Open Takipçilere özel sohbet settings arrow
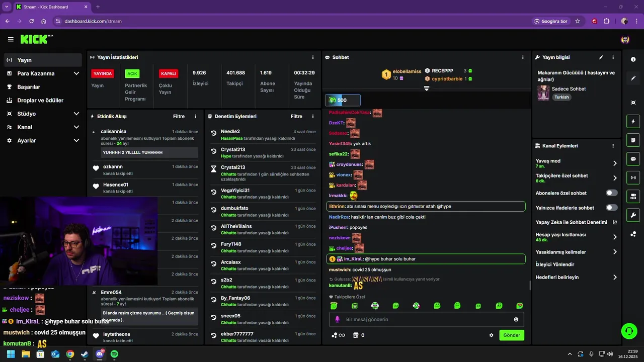The height and width of the screenshot is (362, 644). click(x=615, y=178)
